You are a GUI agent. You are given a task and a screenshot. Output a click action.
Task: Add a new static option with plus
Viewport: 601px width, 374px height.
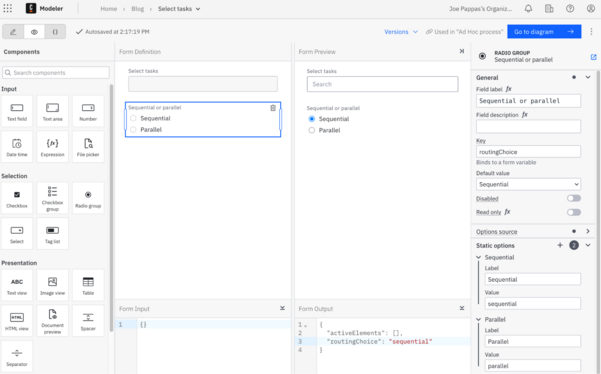click(x=560, y=245)
